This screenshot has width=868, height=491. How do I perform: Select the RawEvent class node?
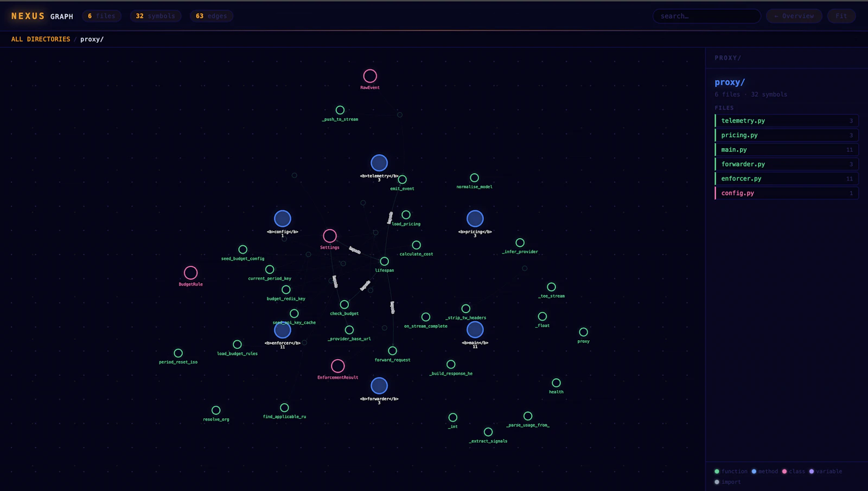tap(370, 76)
